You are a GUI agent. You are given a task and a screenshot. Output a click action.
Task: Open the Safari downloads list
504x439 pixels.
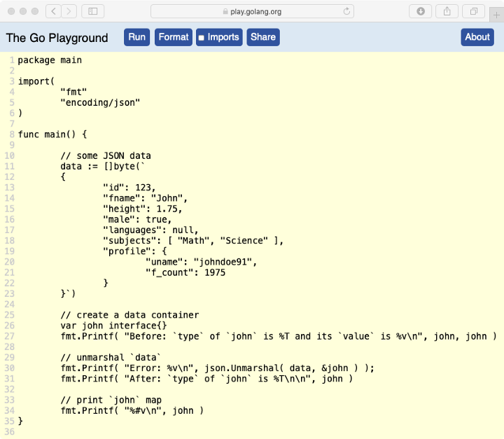421,11
